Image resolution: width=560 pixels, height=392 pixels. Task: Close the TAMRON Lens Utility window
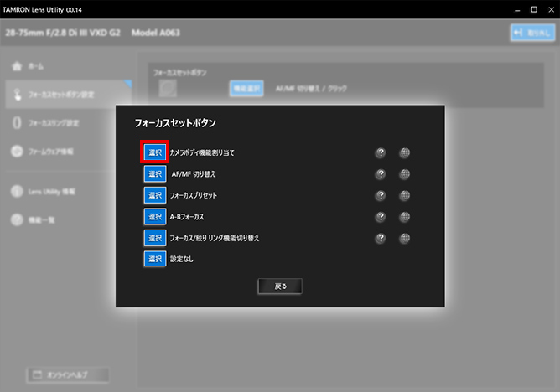coord(551,9)
